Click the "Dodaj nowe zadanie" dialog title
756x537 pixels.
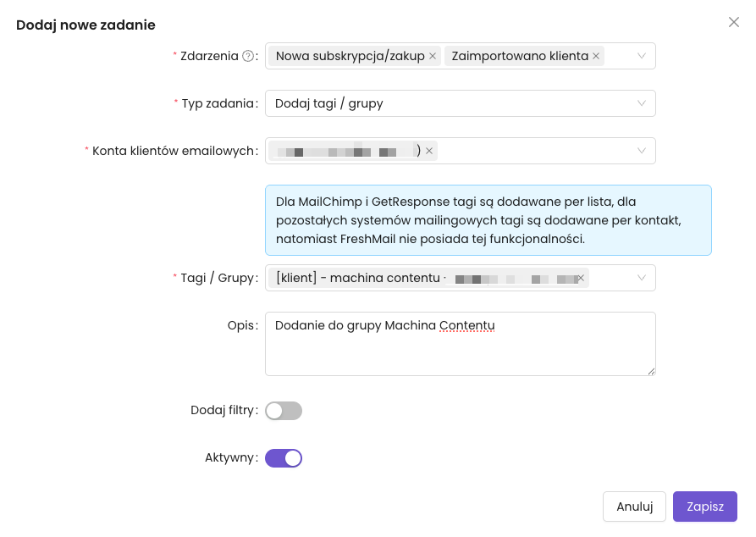tap(86, 25)
